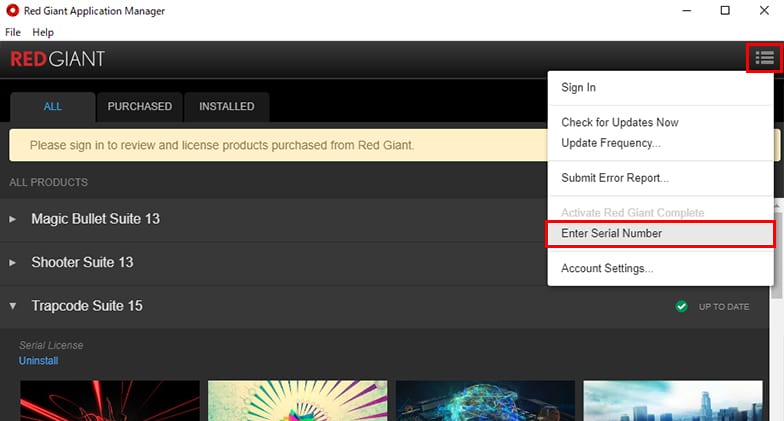The height and width of the screenshot is (421, 784).
Task: Open the File menu
Action: pos(13,32)
